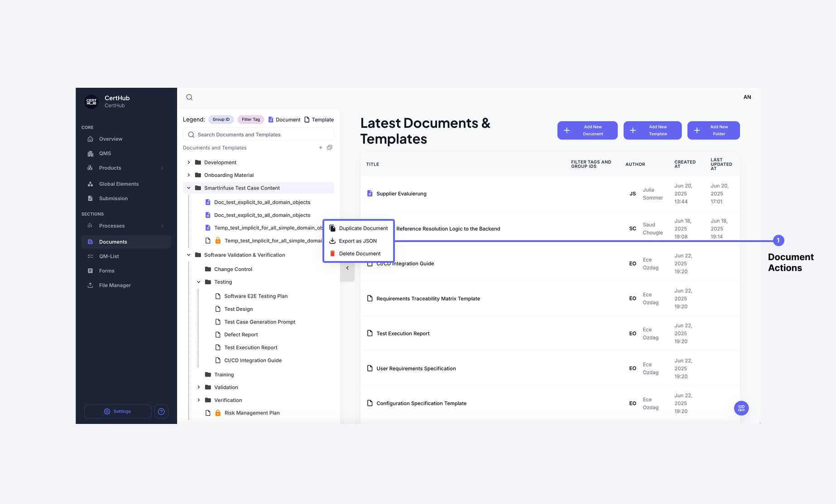Expand the Development folder
836x504 pixels.
tap(189, 162)
